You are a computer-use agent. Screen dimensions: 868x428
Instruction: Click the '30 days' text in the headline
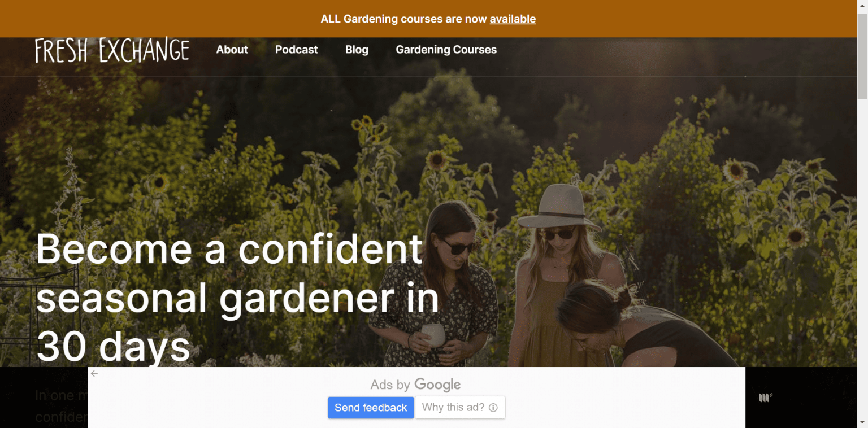113,346
